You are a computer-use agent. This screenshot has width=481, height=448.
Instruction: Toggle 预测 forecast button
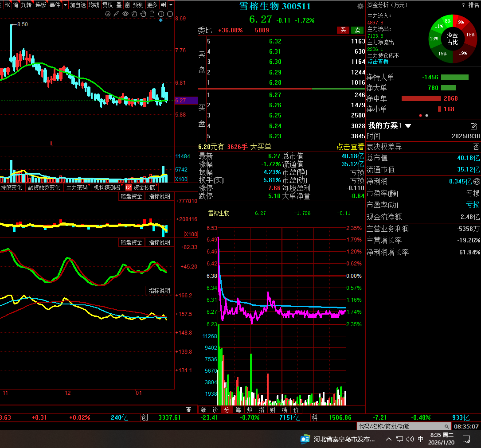(x=138, y=4)
